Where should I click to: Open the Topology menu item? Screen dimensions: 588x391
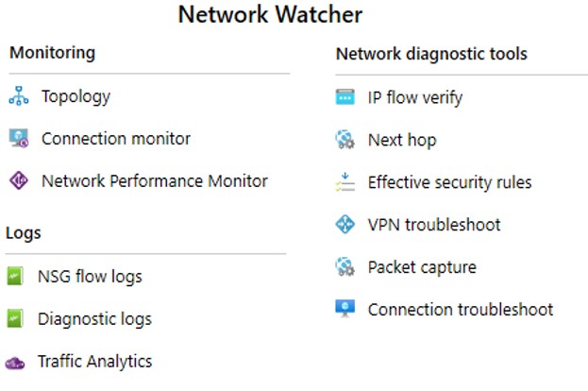[76, 96]
